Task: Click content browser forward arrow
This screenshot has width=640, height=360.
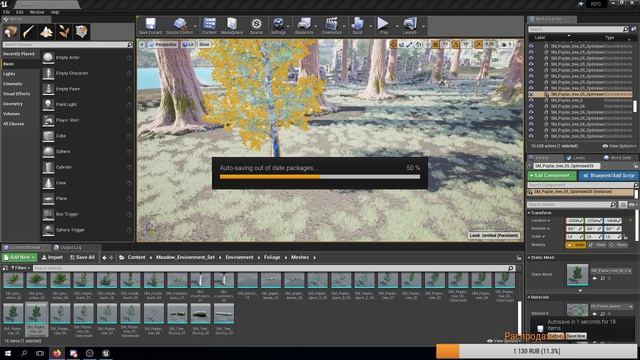Action: click(111, 258)
